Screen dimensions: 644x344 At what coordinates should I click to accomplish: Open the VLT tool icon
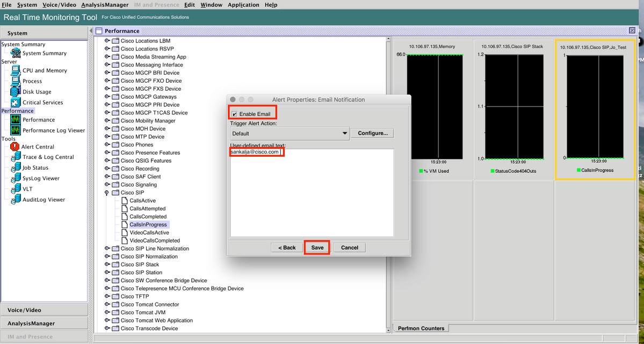click(x=16, y=189)
